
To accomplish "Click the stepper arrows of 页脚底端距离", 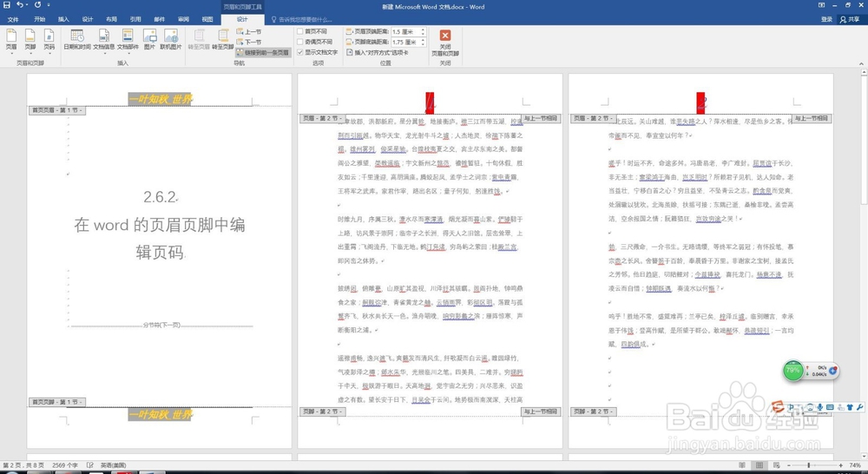I will point(424,42).
